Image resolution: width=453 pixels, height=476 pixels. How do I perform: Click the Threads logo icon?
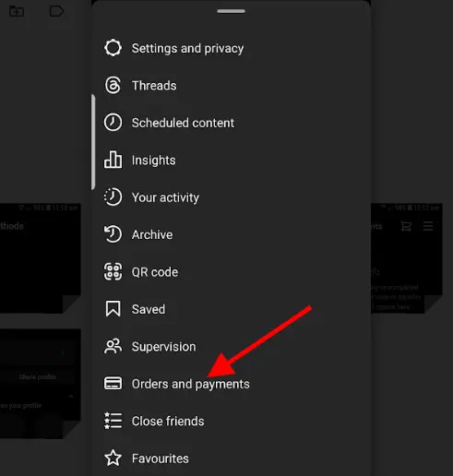(113, 85)
